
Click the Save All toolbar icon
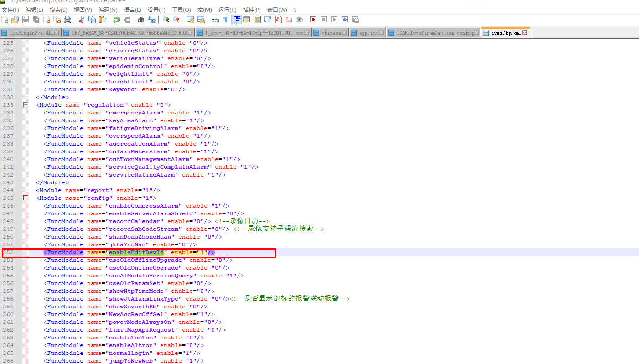[36, 20]
